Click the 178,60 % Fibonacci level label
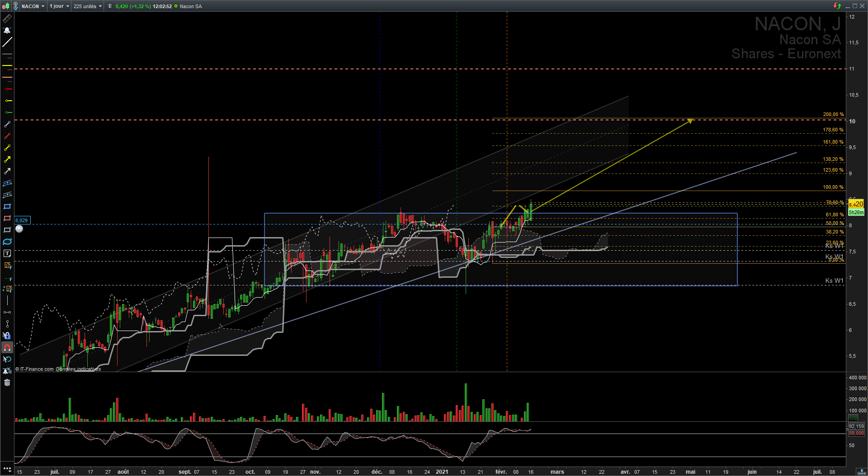868x476 pixels. (833, 130)
